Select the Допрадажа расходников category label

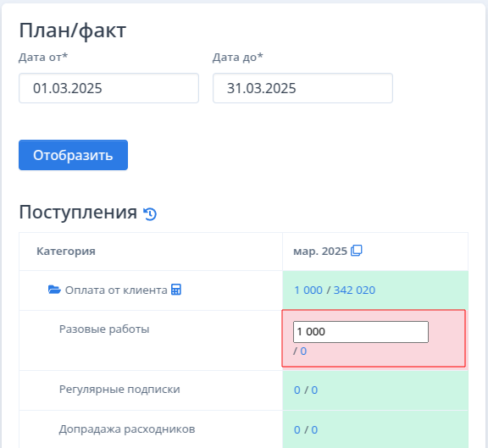click(127, 429)
